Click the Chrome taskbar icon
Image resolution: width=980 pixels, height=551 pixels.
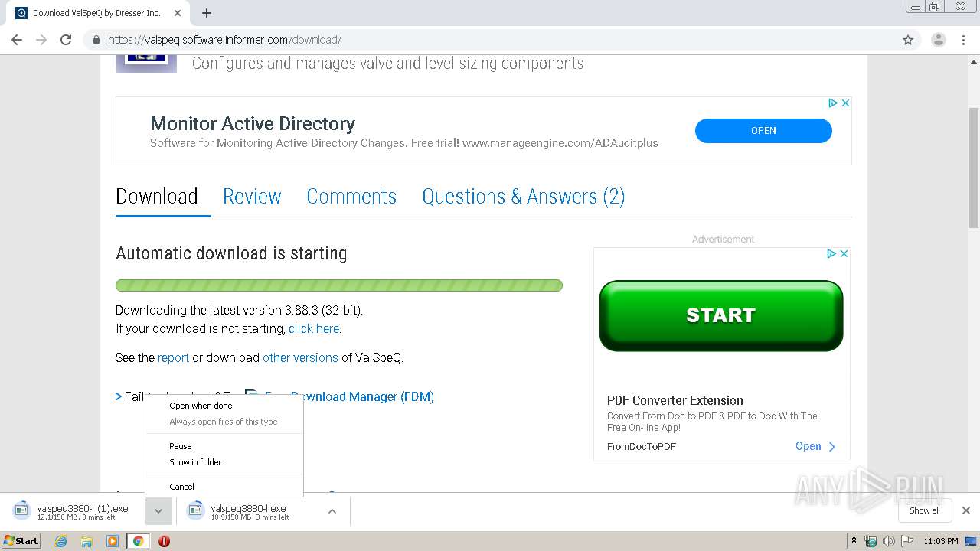pos(138,541)
